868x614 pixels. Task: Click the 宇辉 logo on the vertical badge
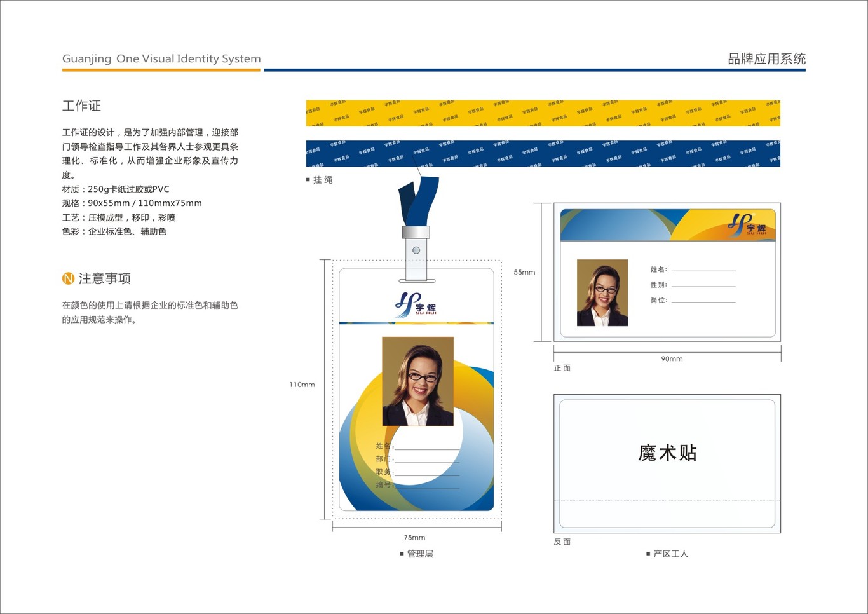(x=416, y=304)
